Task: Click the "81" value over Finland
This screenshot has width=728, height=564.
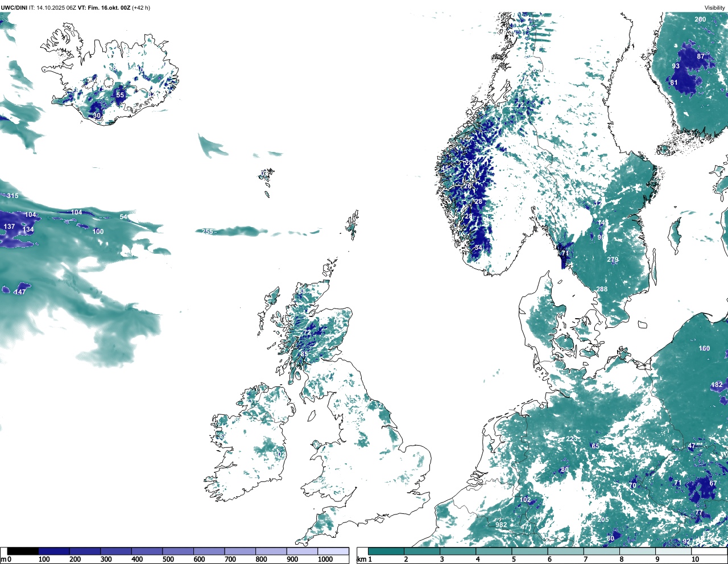Action: coord(674,83)
